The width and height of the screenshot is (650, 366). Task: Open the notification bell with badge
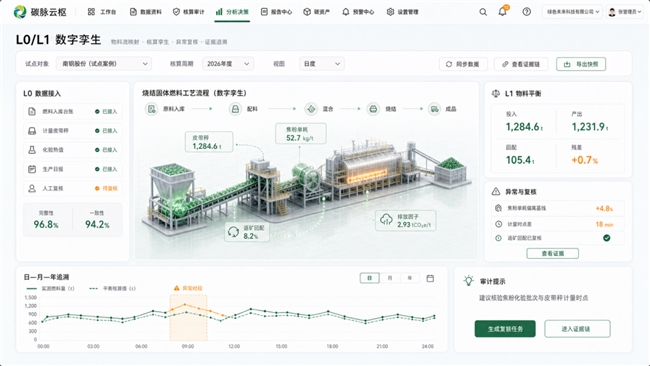click(503, 11)
